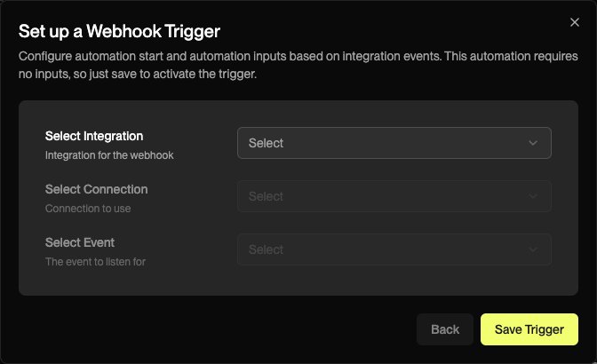Close the Webhook Trigger dialog

tap(574, 22)
